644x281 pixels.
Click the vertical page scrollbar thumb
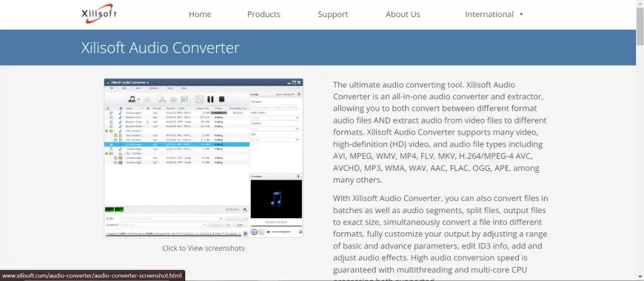tap(640, 27)
